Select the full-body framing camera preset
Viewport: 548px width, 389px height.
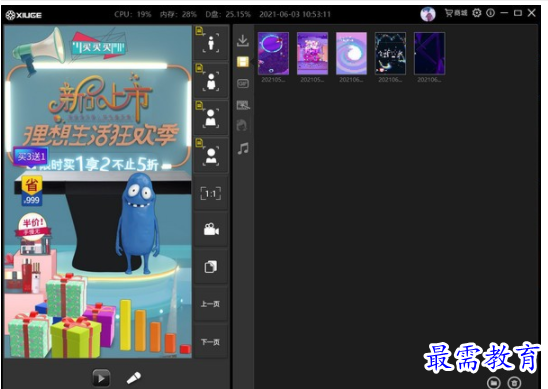point(211,44)
